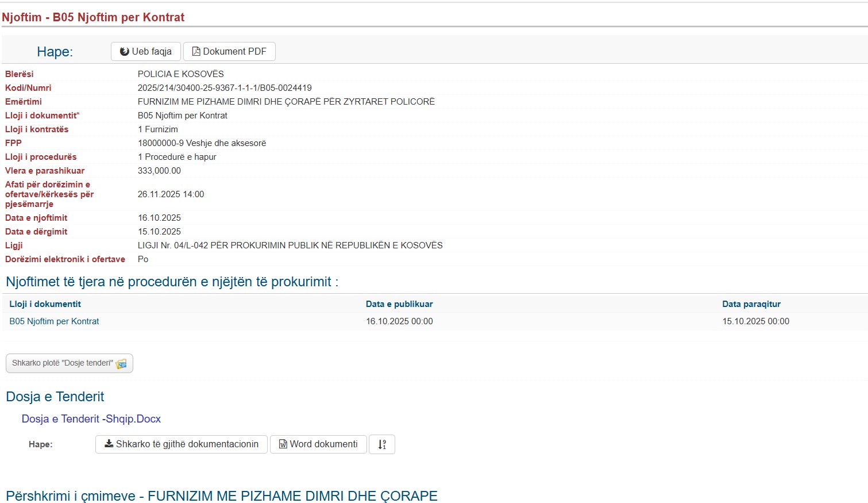
Task: Click the download arrow icon for all documentation
Action: [x=109, y=444]
